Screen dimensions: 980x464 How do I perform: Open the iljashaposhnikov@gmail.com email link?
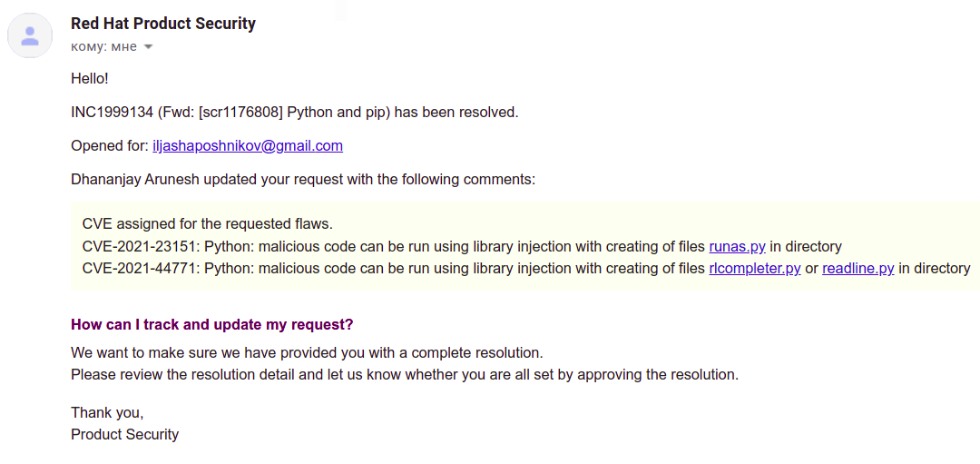tap(247, 145)
